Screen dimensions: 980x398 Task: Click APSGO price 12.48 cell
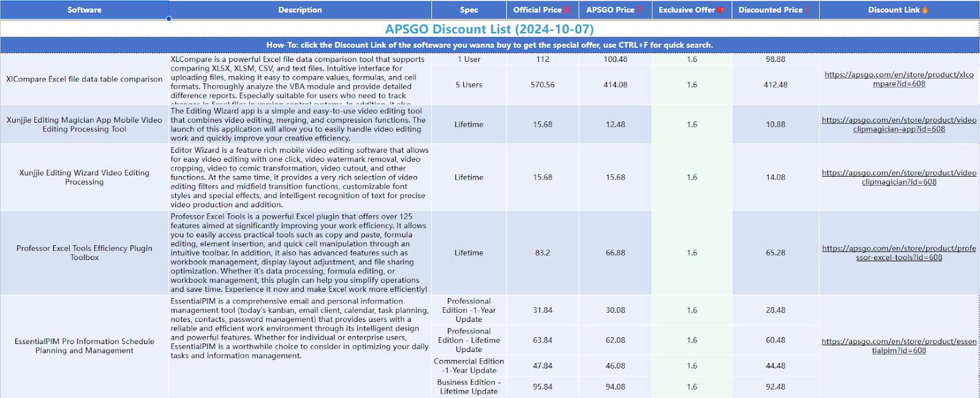tap(616, 124)
